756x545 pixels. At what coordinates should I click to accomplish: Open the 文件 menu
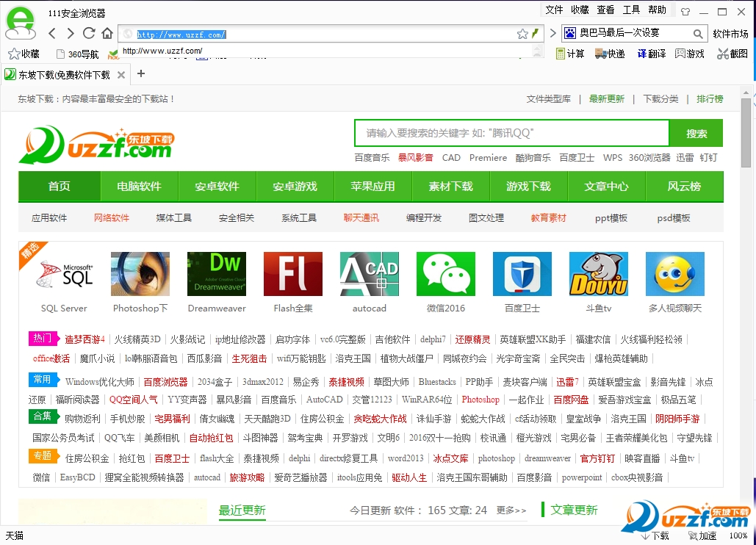tap(554, 10)
